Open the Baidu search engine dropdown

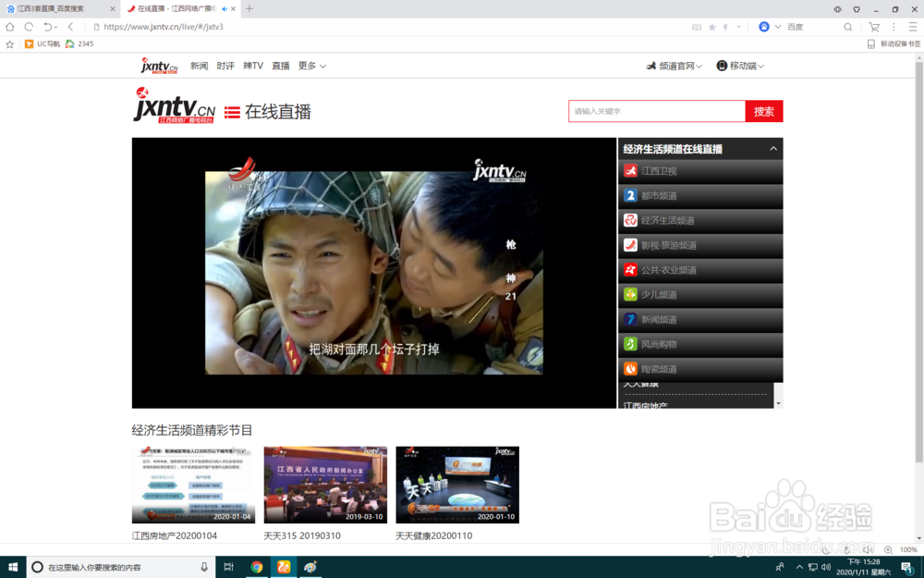tap(778, 27)
